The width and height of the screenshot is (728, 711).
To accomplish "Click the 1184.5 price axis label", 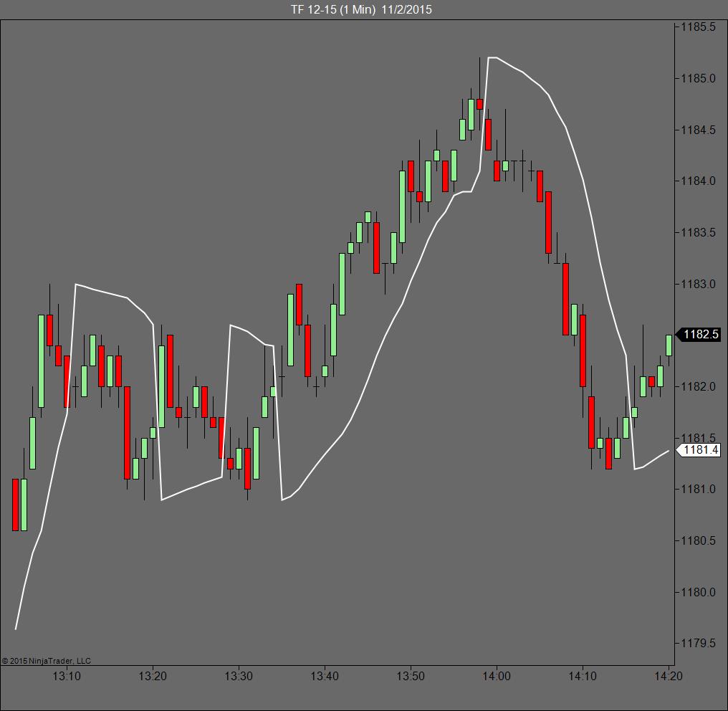I will [x=698, y=130].
